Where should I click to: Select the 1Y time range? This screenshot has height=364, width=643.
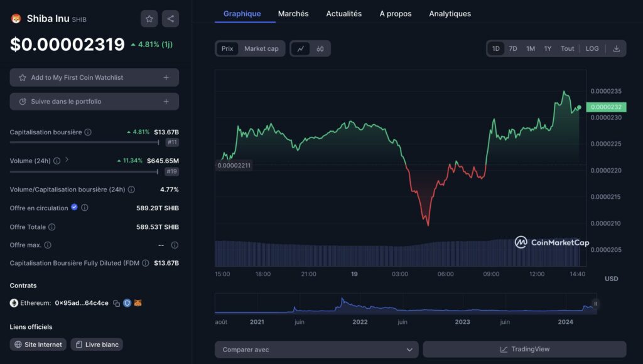pyautogui.click(x=548, y=49)
